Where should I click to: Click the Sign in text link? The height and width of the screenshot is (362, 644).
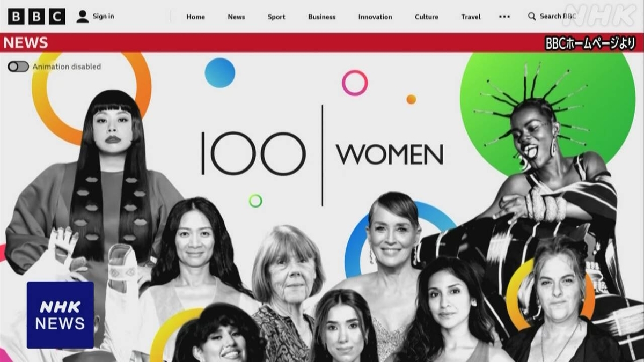click(x=103, y=16)
